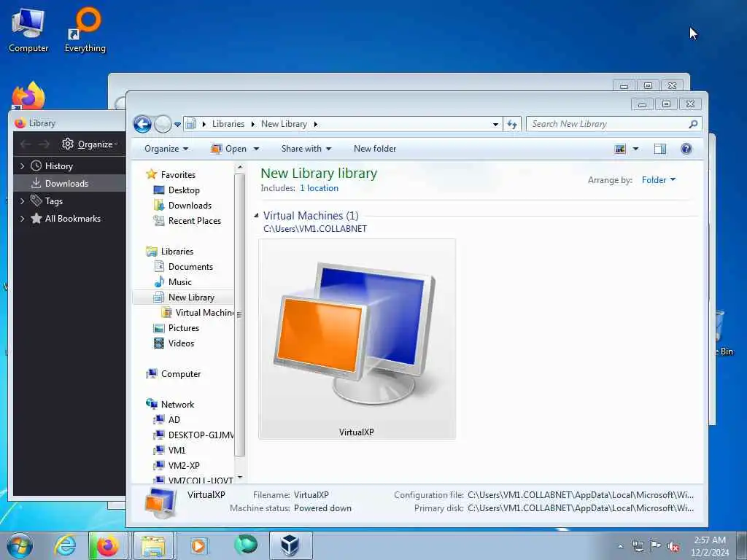Open Documents library
The image size is (747, 560).
click(190, 267)
